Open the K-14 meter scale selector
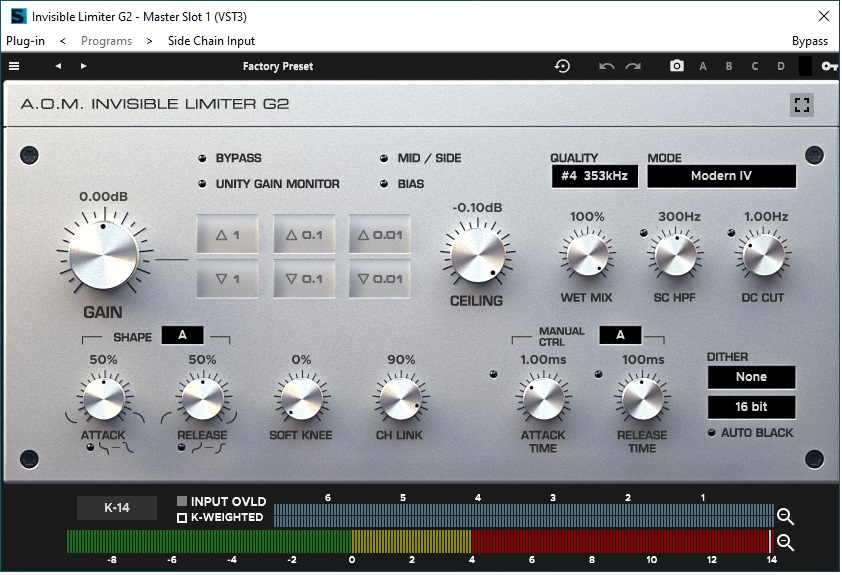The width and height of the screenshot is (842, 575). pos(117,507)
